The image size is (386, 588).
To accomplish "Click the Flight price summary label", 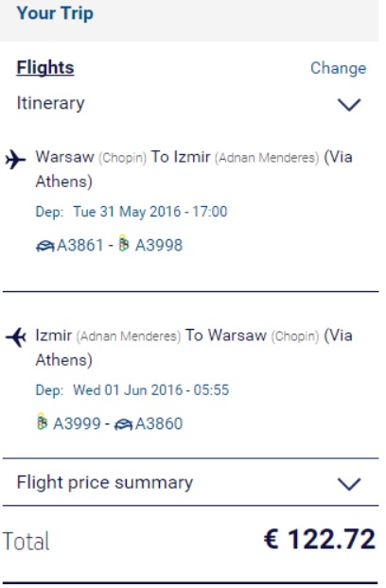I will (x=105, y=483).
